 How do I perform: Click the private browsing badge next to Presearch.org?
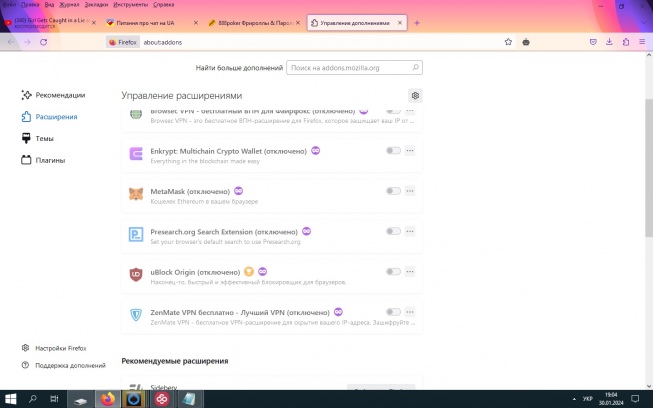[307, 231]
